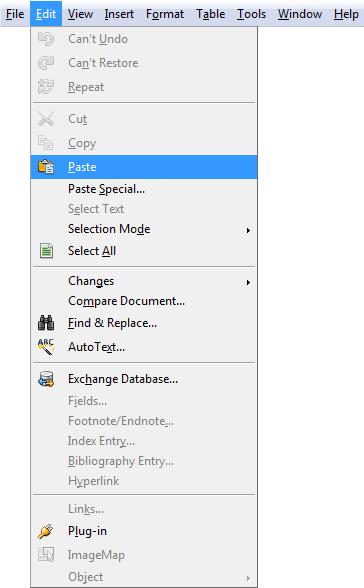Click the Select All document icon

[x=46, y=251]
